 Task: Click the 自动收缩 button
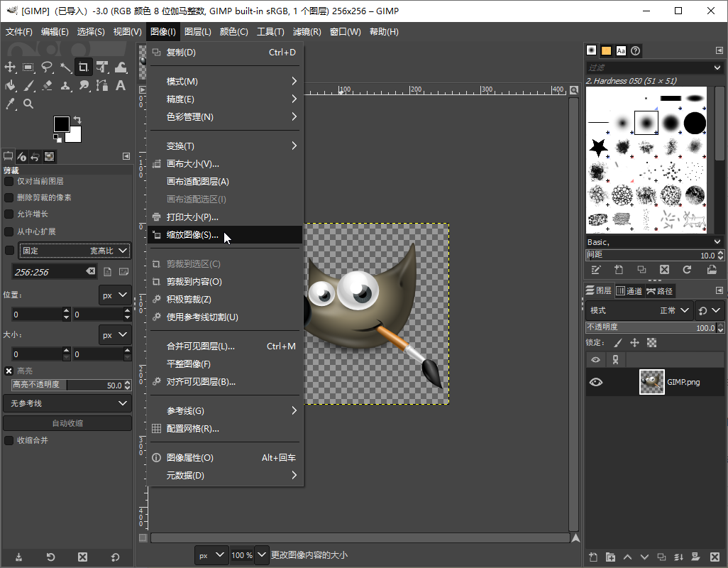coord(67,422)
